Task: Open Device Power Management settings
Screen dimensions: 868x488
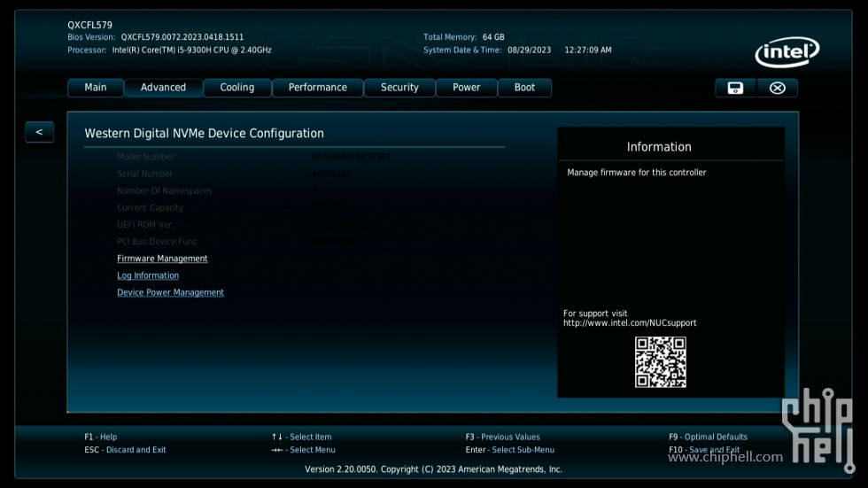Action: (x=170, y=292)
